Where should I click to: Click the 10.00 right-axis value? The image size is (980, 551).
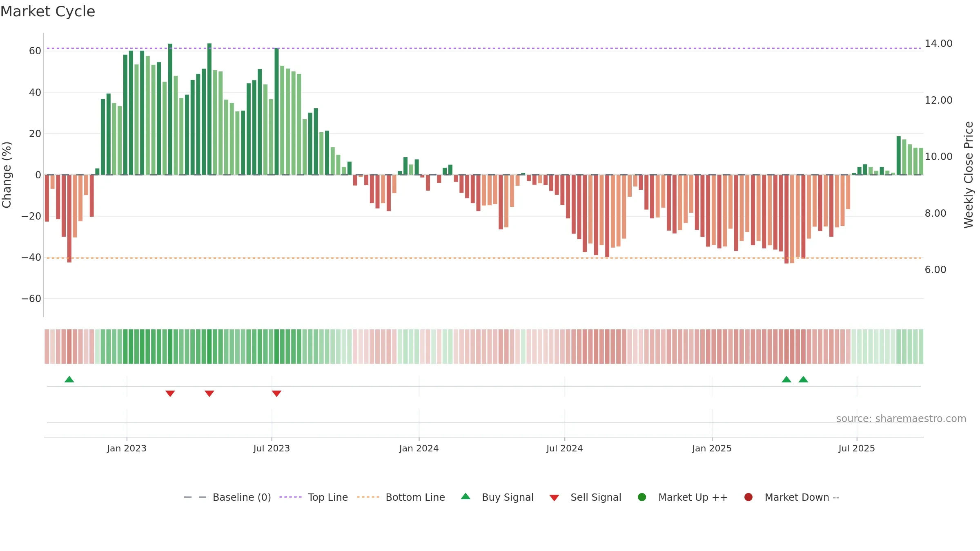click(x=938, y=157)
